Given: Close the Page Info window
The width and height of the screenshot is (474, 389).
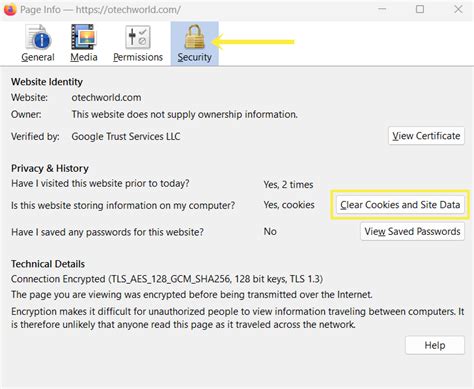Looking at the screenshot, I should 458,9.
